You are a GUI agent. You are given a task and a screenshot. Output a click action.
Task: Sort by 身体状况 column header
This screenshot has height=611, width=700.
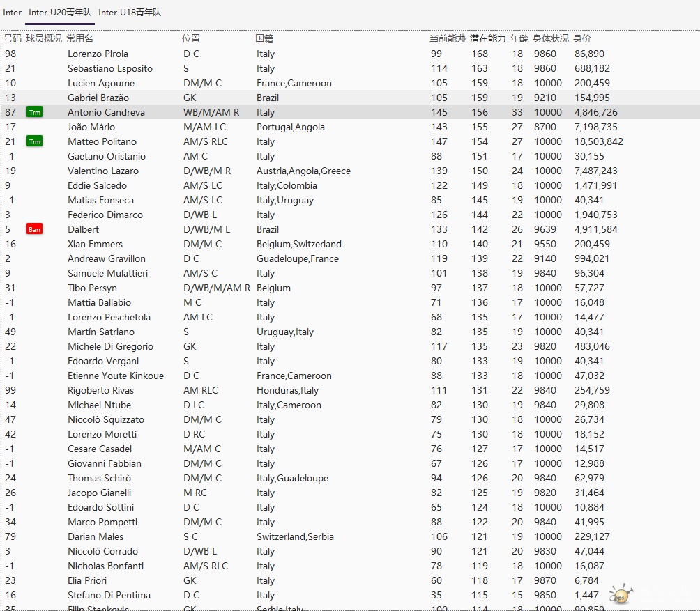[x=551, y=39]
